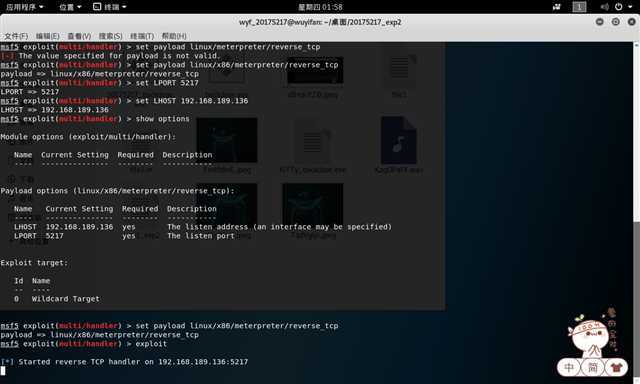Image resolution: width=640 pixels, height=384 pixels.
Task: Click 'Payload options (linux/x86/meterpreter/reverse_tcp):' heading
Action: [118, 191]
